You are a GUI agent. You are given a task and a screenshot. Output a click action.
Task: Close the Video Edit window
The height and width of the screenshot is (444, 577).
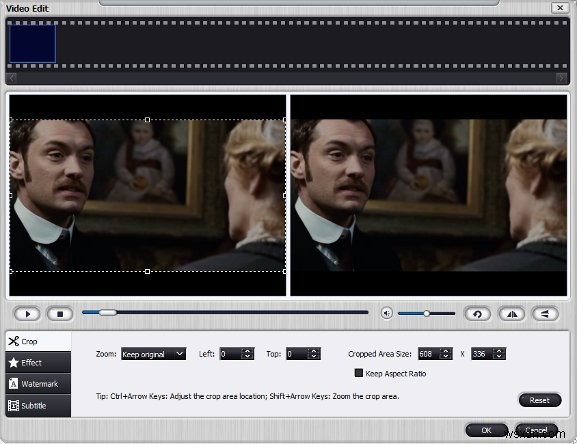pyautogui.click(x=560, y=8)
